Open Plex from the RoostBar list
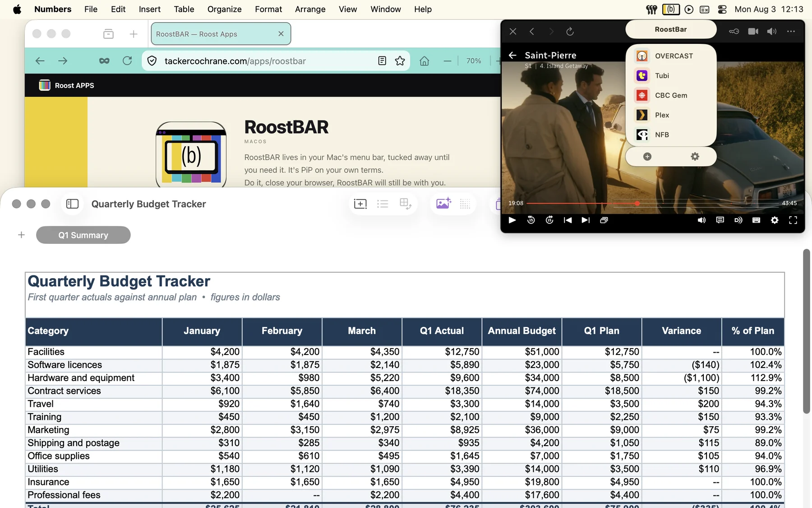812x508 pixels. (x=671, y=115)
